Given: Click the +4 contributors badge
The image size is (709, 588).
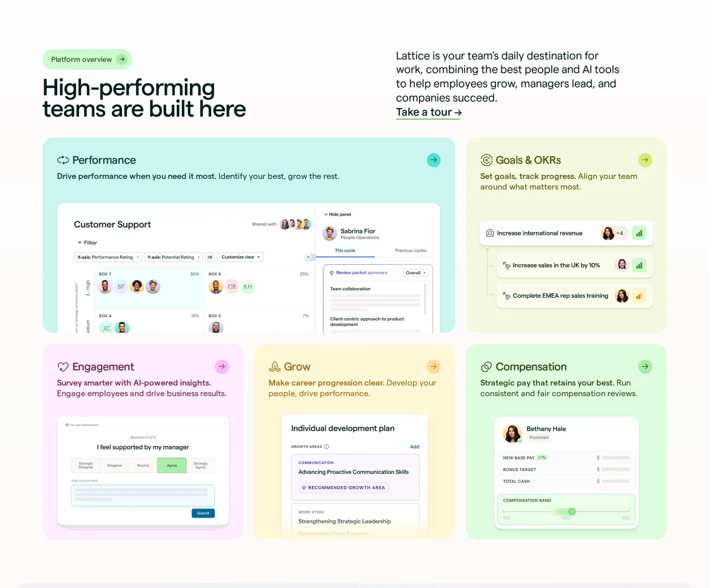Looking at the screenshot, I should pos(620,233).
